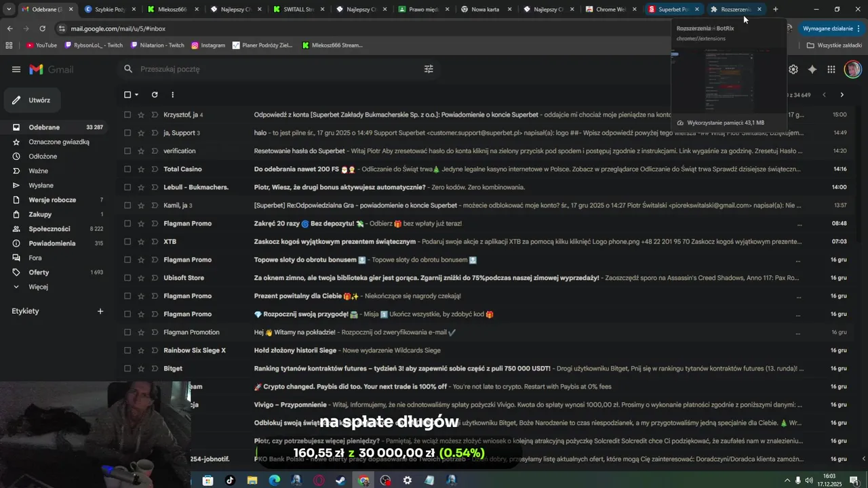Viewport: 868px width, 488px height.
Task: Click the address bar with mail.google.com
Action: pyautogui.click(x=118, y=28)
